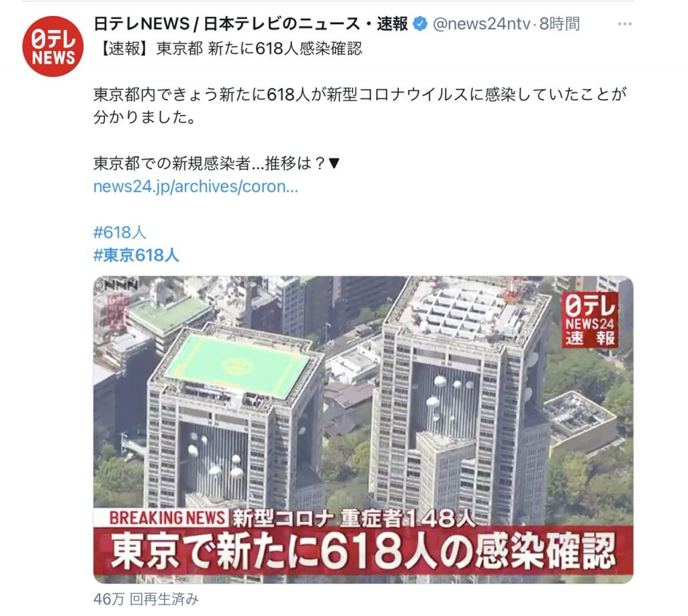
Task: Click the @news24ntv handle
Action: (x=481, y=24)
